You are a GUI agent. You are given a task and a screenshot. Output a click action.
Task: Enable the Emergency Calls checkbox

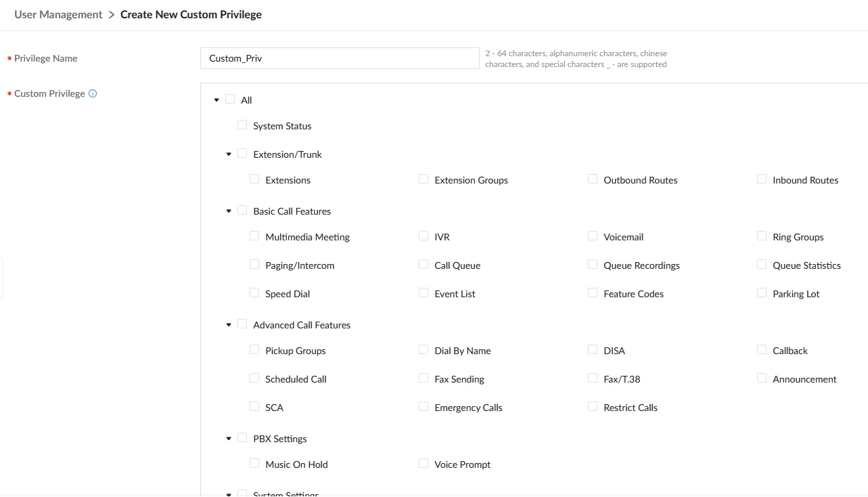click(x=424, y=406)
